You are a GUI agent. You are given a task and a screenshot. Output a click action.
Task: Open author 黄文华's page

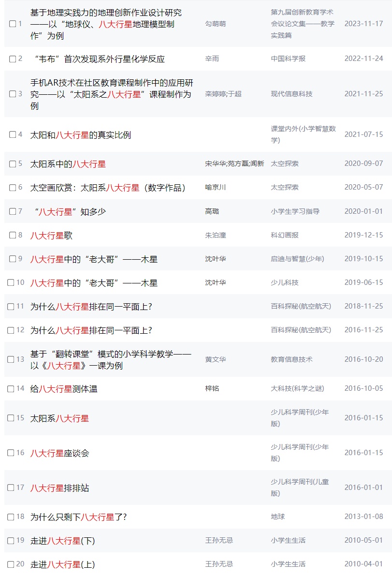pos(215,359)
